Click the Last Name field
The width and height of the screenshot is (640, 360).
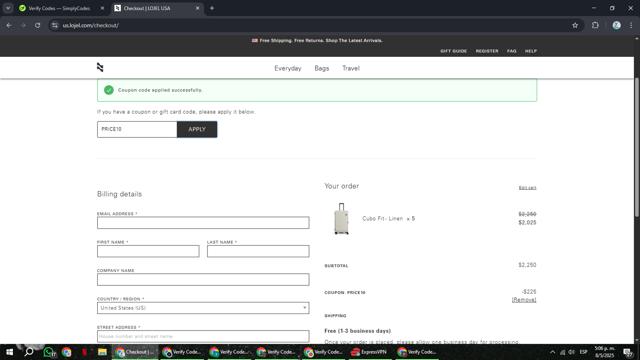[x=258, y=251]
